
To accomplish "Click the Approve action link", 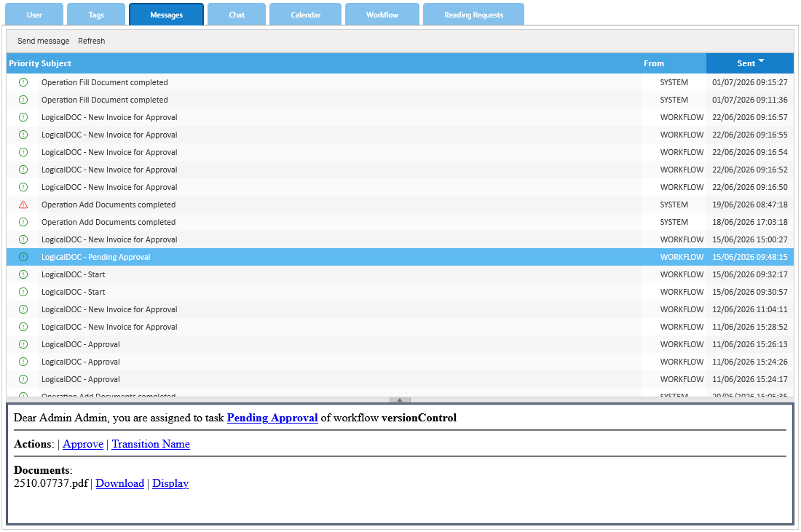I will pyautogui.click(x=83, y=444).
